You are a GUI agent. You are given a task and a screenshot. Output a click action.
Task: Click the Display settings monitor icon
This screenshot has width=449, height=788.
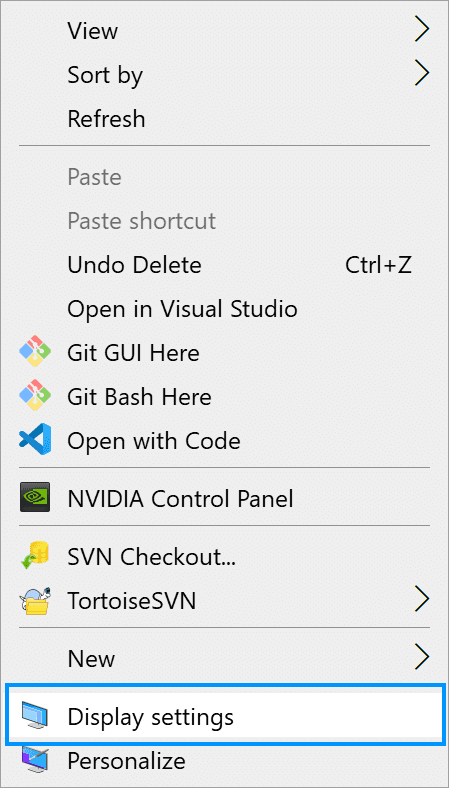tap(35, 716)
